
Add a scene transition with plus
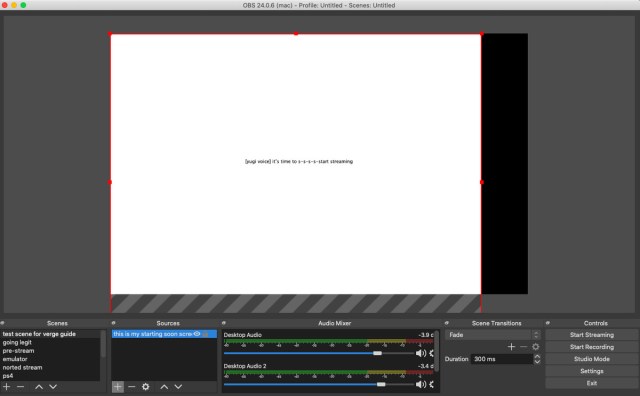tap(511, 347)
